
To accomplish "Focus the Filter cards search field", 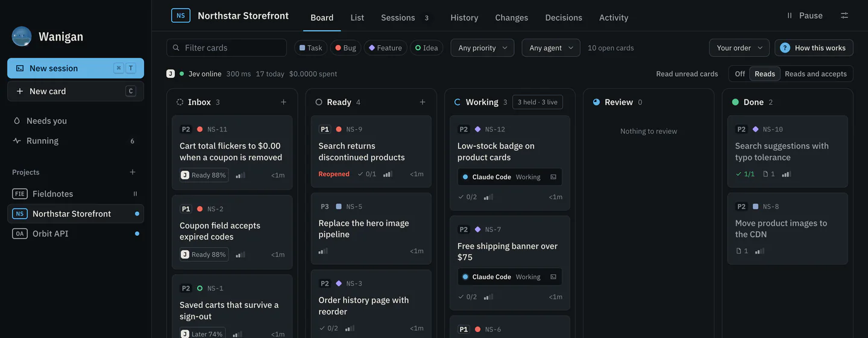I will [227, 48].
